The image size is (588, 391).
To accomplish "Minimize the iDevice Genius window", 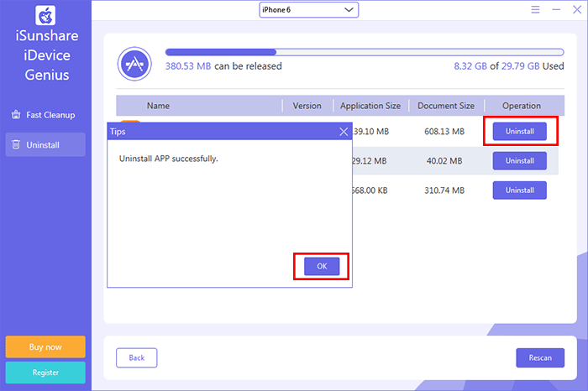I will (x=556, y=10).
